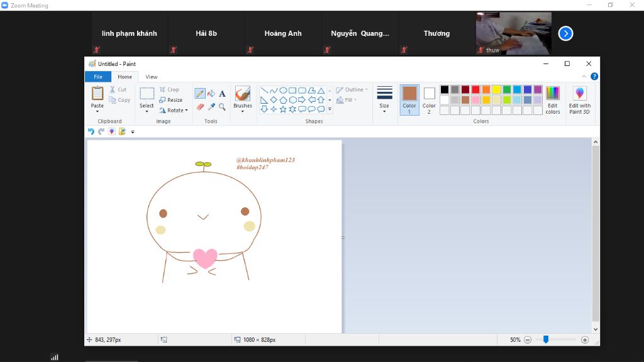Click the Hoàng Anh participant tile
Image resolution: width=644 pixels, height=362 pixels.
pos(283,33)
